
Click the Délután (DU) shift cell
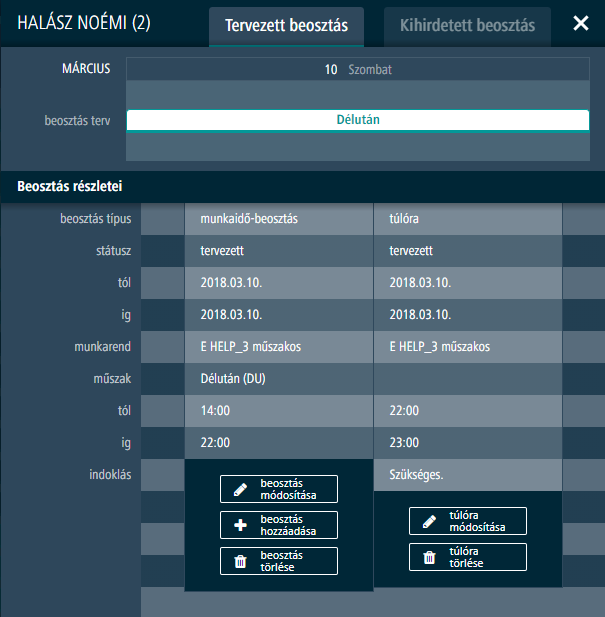278,379
